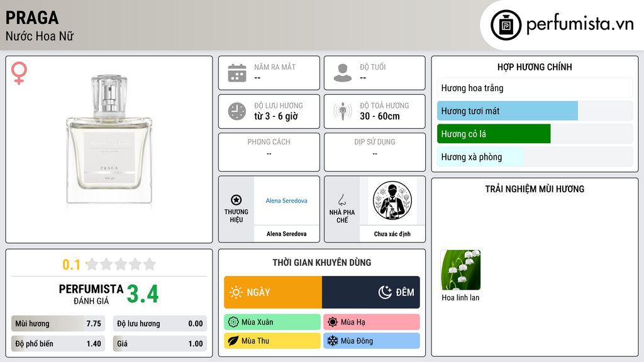Click the Thời gian khuyên dùng heading

point(322,263)
